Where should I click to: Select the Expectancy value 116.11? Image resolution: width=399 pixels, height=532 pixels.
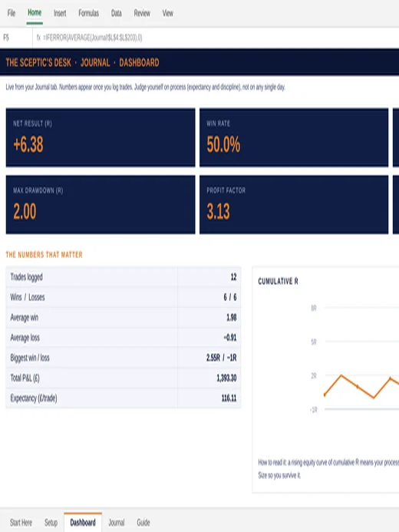pyautogui.click(x=229, y=398)
